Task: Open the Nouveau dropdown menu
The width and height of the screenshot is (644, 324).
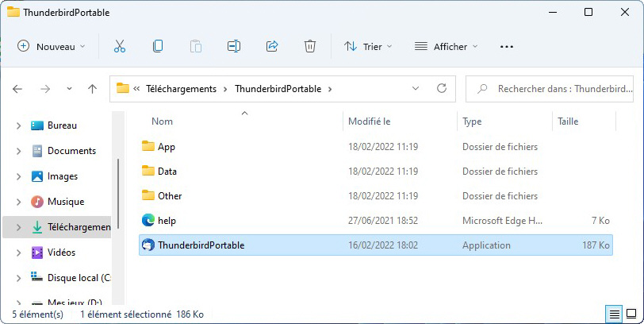Action: [x=52, y=46]
